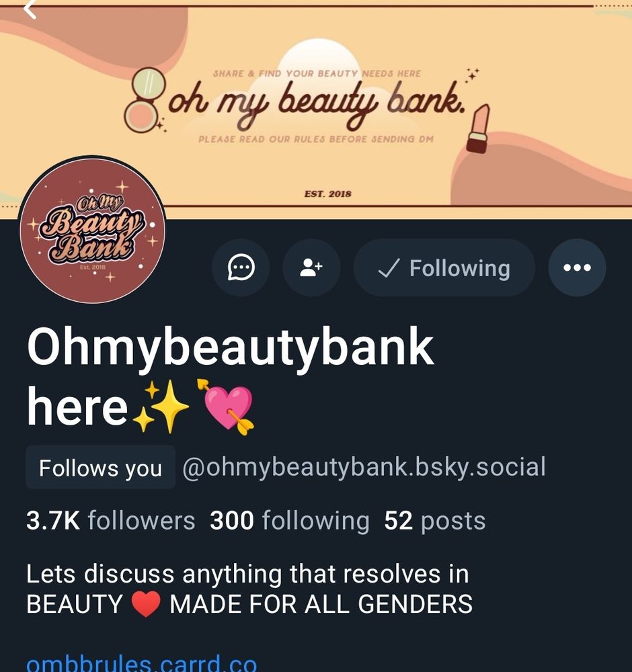This screenshot has width=632, height=672.
Task: Tap the lipstick illustration in the banner
Action: (x=478, y=128)
